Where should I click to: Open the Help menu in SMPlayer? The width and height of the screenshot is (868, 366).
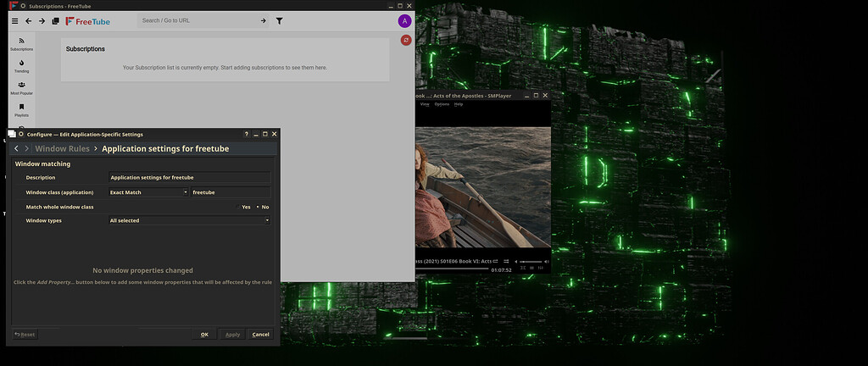pyautogui.click(x=459, y=104)
